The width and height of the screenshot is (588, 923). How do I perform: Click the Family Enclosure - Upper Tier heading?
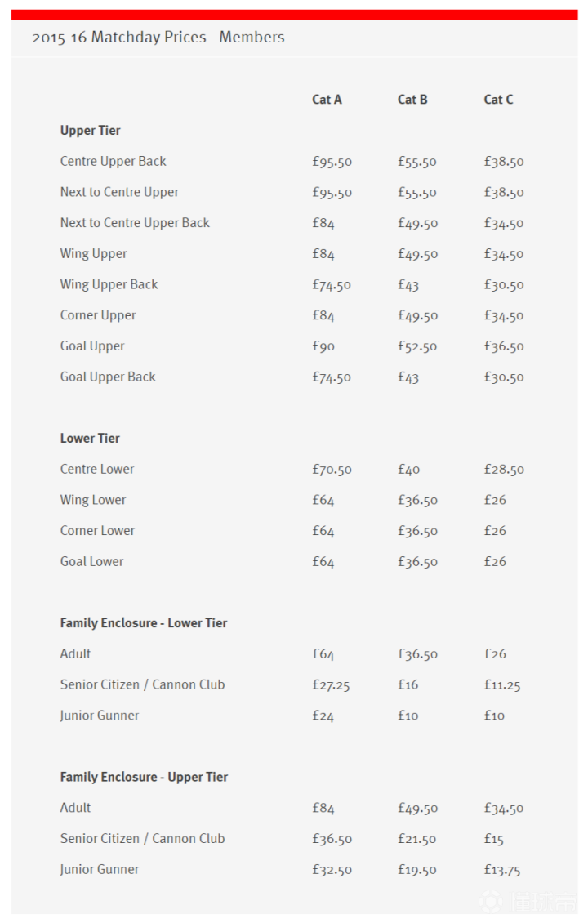point(144,778)
